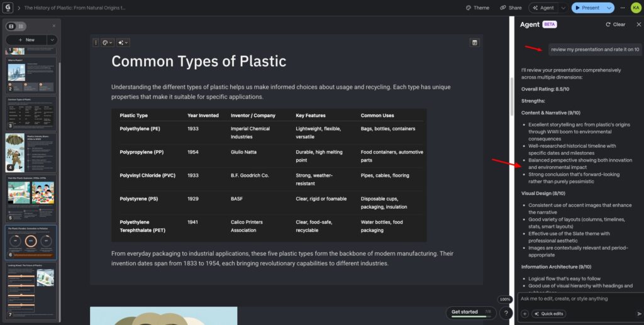Image resolution: width=644 pixels, height=325 pixels.
Task: Open card style palette dropdown
Action: (107, 43)
